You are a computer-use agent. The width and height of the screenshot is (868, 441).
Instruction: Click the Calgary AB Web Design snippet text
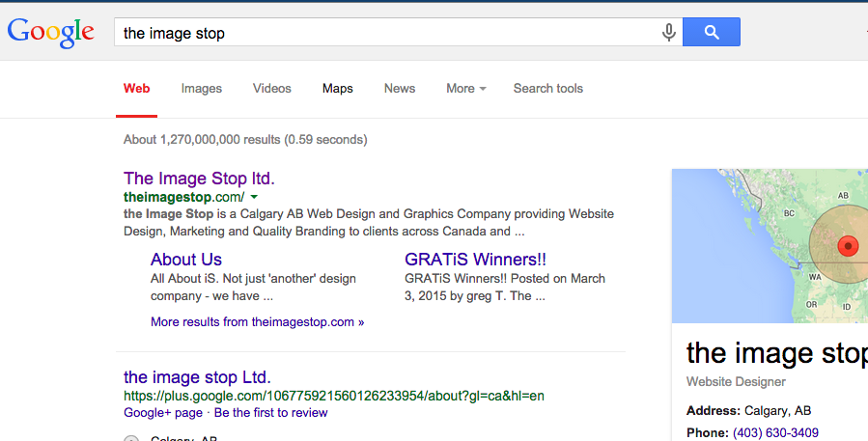tap(369, 223)
